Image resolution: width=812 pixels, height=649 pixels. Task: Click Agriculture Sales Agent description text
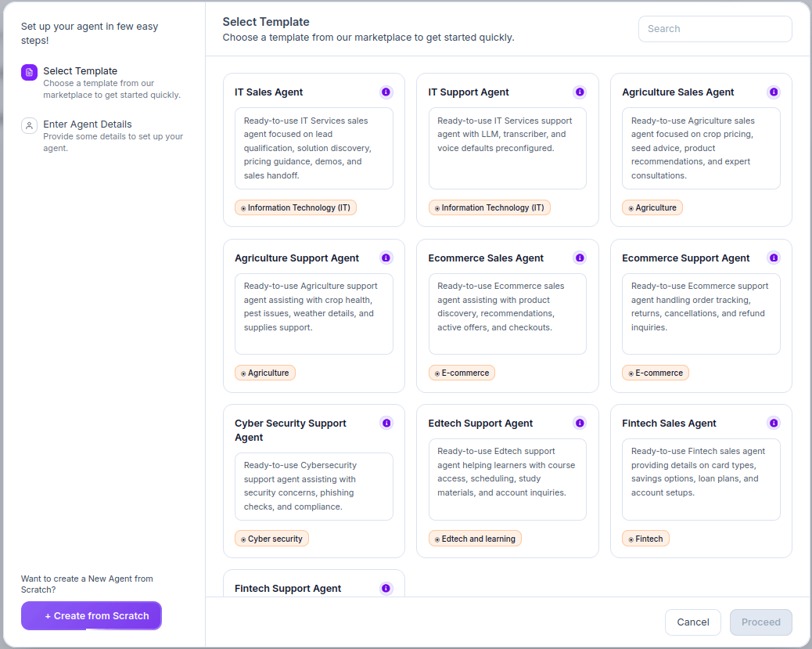click(x=693, y=148)
